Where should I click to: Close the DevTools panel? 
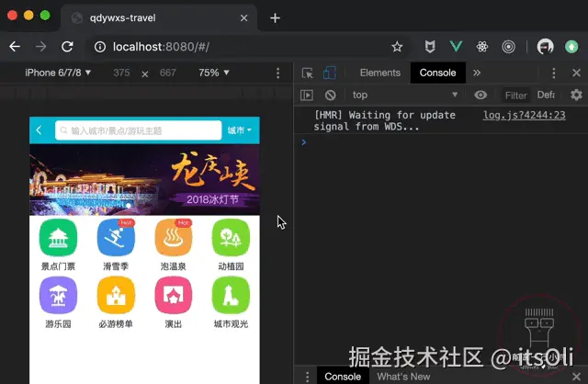(576, 73)
